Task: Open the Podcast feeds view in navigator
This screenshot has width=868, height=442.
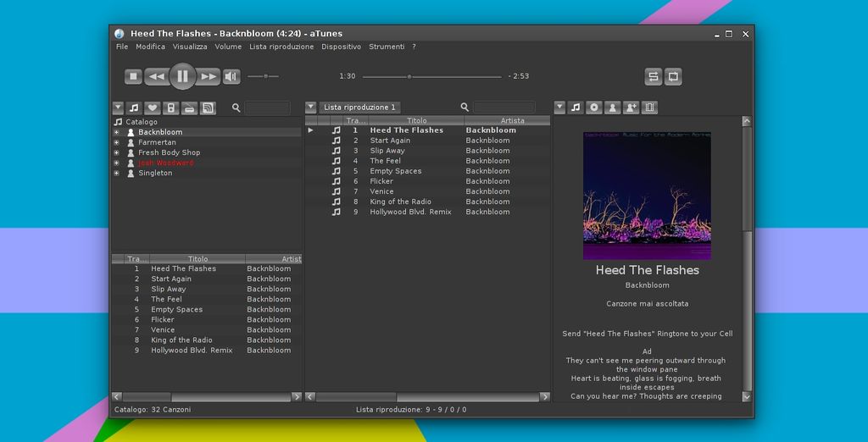Action: (208, 108)
